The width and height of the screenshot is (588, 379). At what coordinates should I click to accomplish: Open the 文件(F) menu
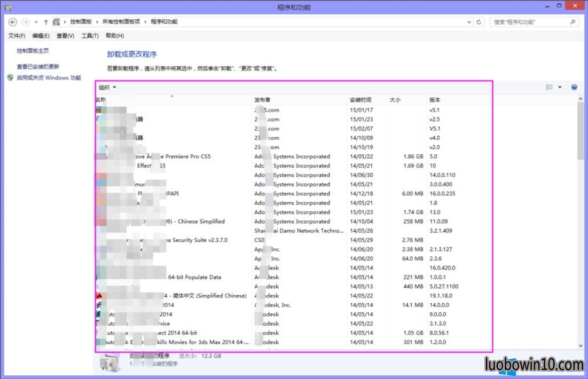[x=17, y=36]
